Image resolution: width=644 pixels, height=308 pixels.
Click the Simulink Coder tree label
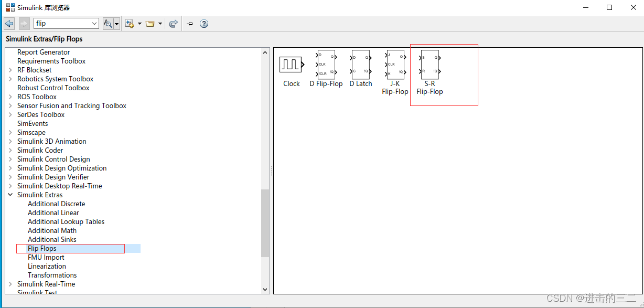40,150
